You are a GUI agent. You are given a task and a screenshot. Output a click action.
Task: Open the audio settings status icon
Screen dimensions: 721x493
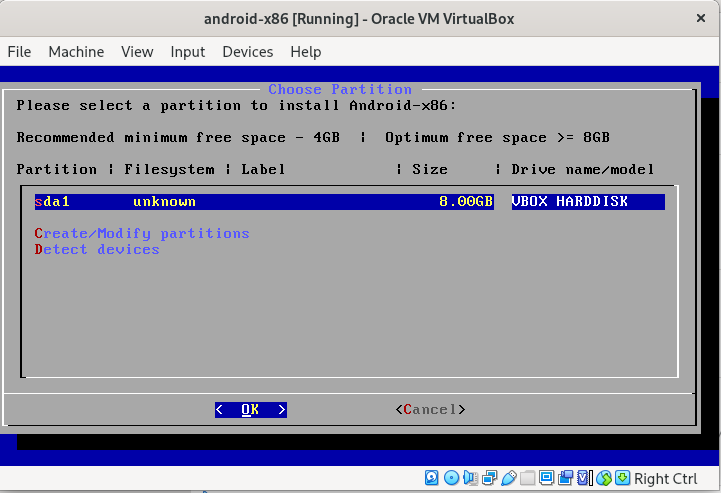(x=470, y=478)
